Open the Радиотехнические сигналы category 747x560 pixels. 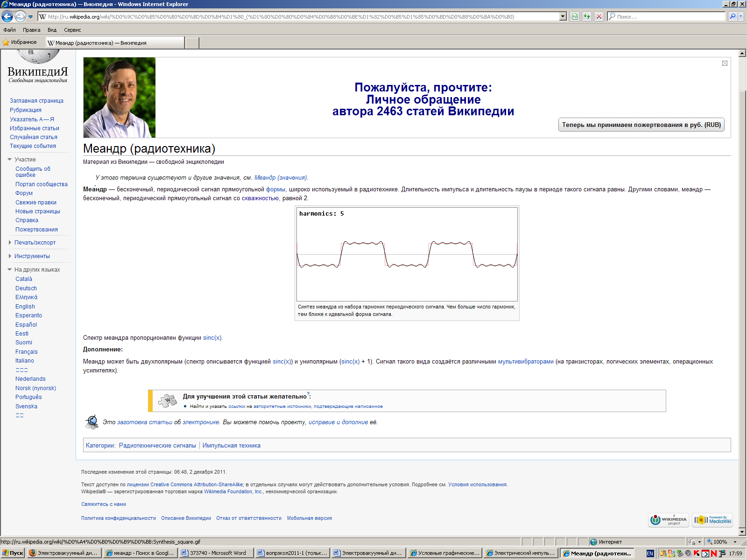pyautogui.click(x=157, y=446)
